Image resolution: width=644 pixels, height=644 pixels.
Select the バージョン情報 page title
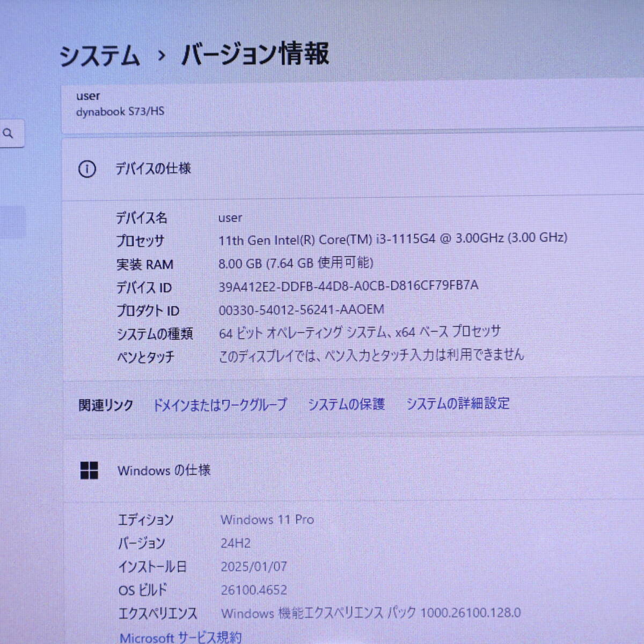pyautogui.click(x=255, y=54)
